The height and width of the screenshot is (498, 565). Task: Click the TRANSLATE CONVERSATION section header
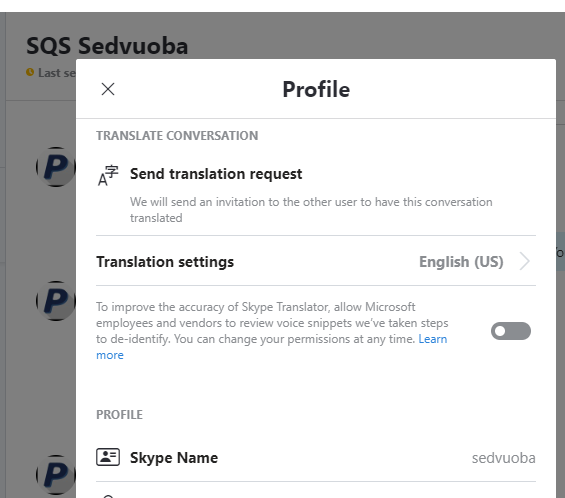(177, 135)
